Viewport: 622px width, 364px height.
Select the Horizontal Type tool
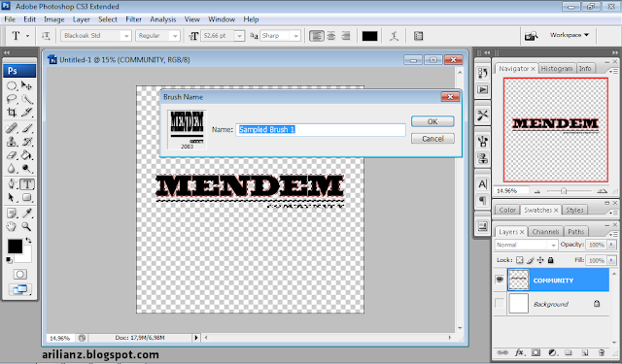pos(26,183)
